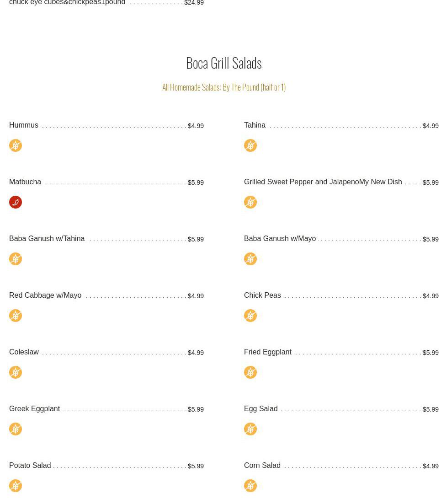
Task: Click gluten-free icon under Red Cabbage w/Mayo
Action: pyautogui.click(x=16, y=316)
